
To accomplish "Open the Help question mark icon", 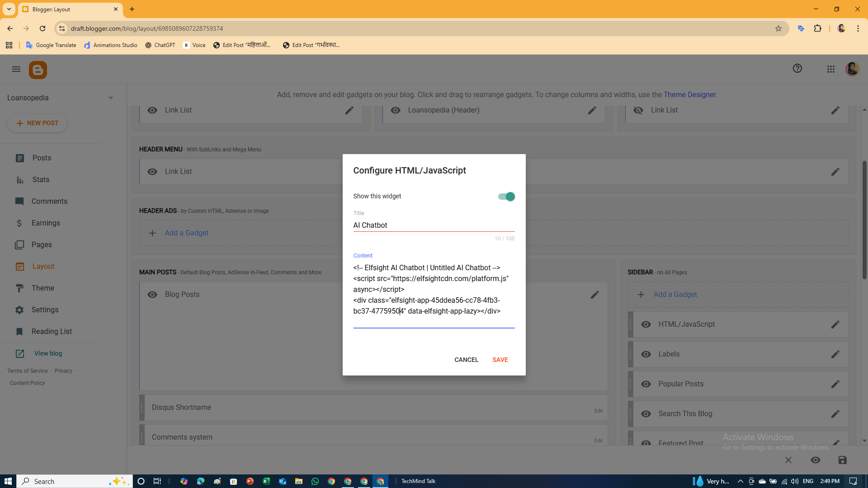I will [797, 69].
